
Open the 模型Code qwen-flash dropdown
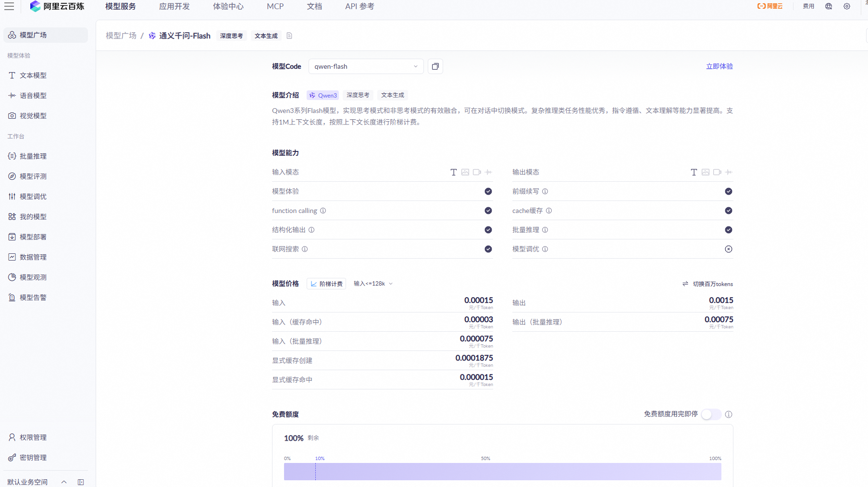pyautogui.click(x=366, y=66)
